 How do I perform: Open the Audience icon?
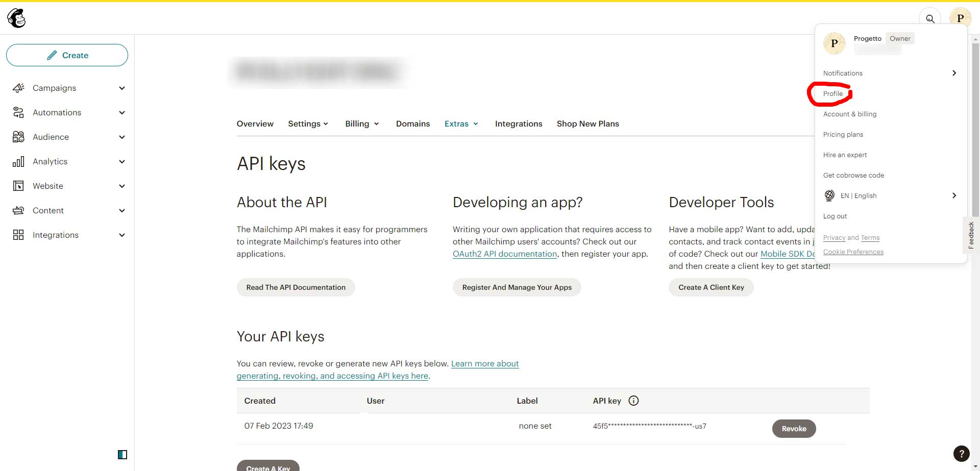(18, 137)
